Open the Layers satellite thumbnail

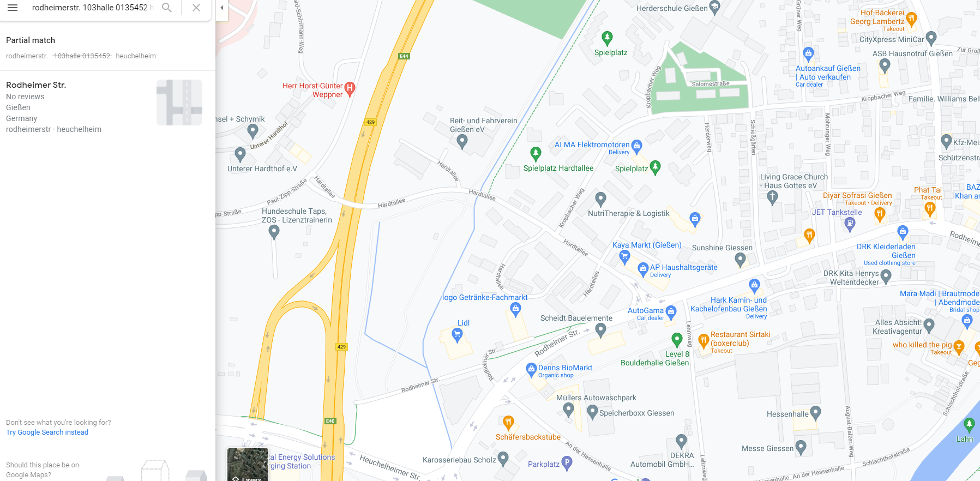pos(248,464)
